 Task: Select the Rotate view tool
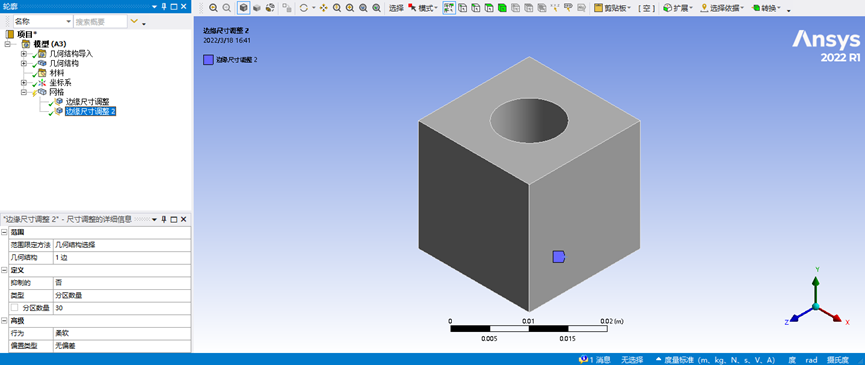(x=303, y=8)
